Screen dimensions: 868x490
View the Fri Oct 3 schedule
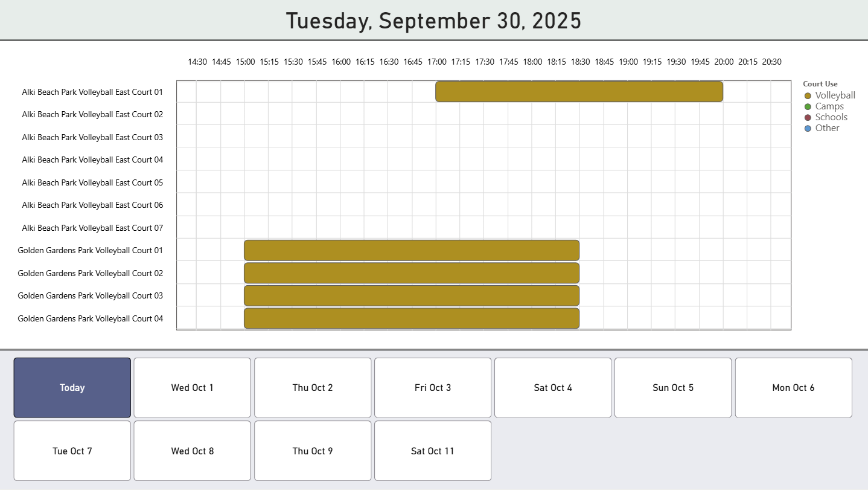coord(432,387)
